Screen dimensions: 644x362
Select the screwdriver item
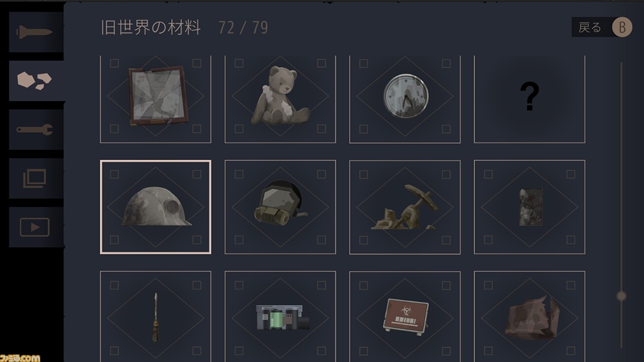(x=155, y=317)
